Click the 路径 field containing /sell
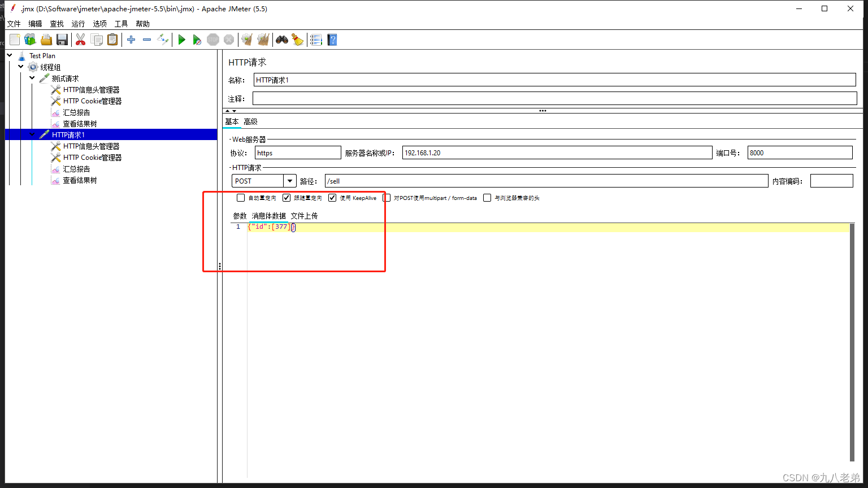Image resolution: width=868 pixels, height=488 pixels. click(x=546, y=181)
